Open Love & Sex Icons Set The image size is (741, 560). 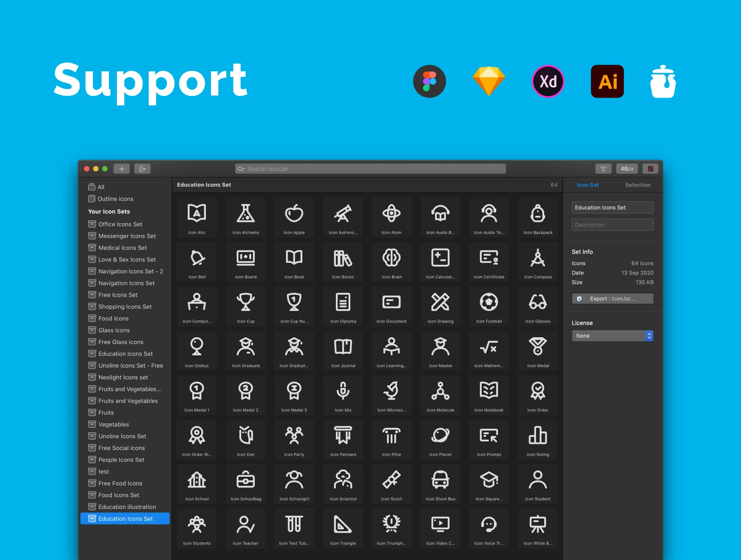[125, 259]
